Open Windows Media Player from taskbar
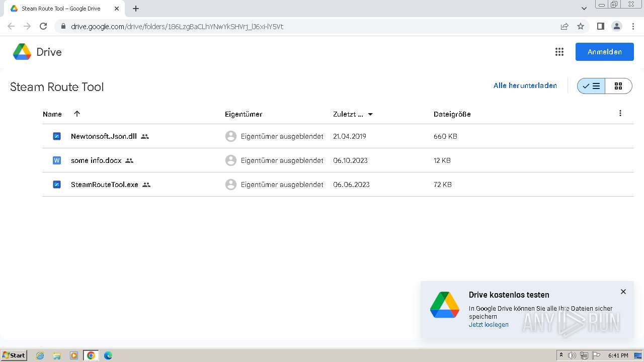This screenshot has height=362, width=644. [x=74, y=355]
